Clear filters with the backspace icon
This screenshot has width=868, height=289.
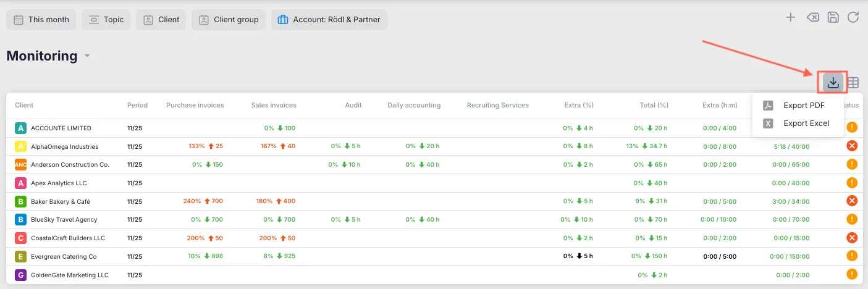813,17
